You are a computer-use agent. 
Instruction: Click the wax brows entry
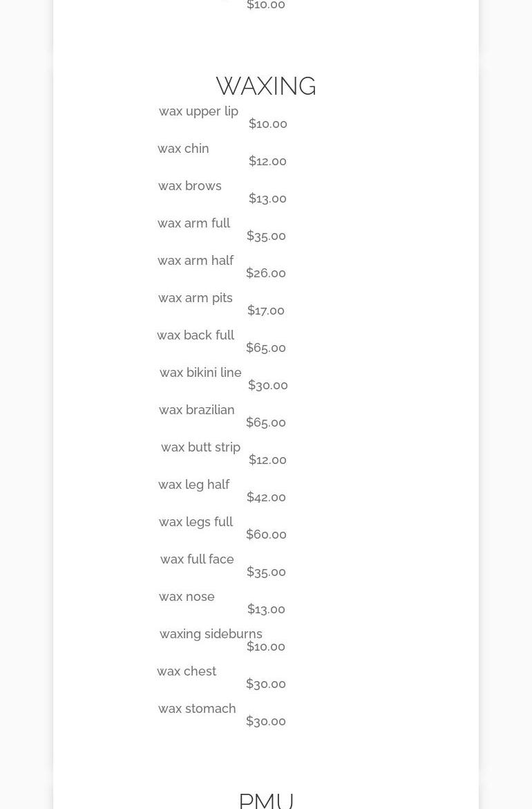tap(190, 186)
